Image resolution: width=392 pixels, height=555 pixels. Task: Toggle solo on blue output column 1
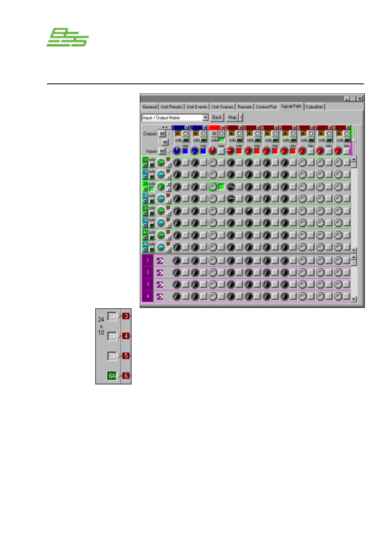(x=185, y=140)
